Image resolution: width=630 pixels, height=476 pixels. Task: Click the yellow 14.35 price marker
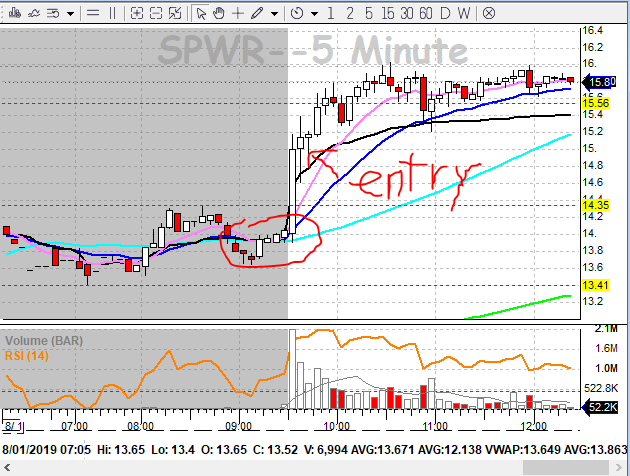tap(596, 204)
